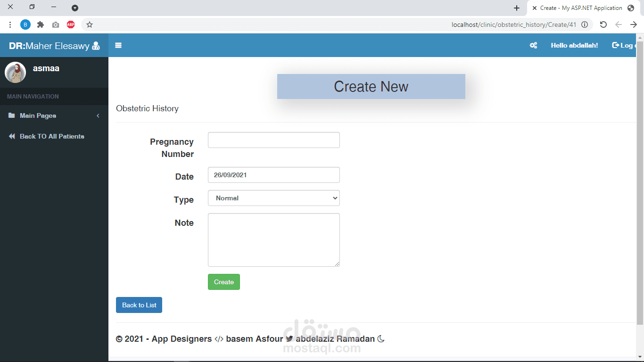The height and width of the screenshot is (362, 644).
Task: Open the browser profile B avatar
Action: (x=25, y=25)
